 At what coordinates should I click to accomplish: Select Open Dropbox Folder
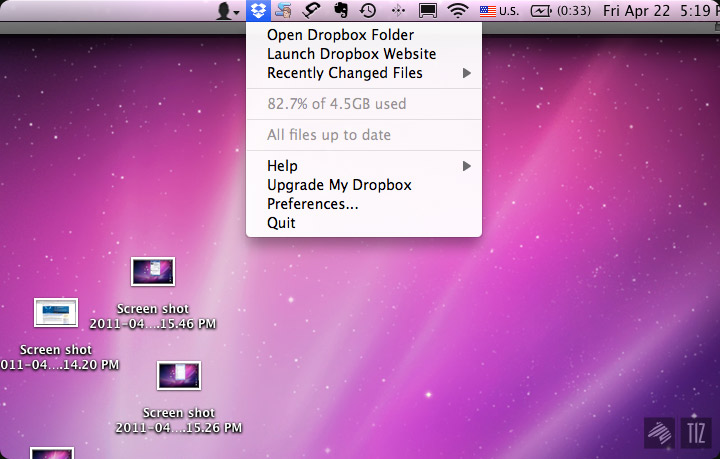pos(340,35)
